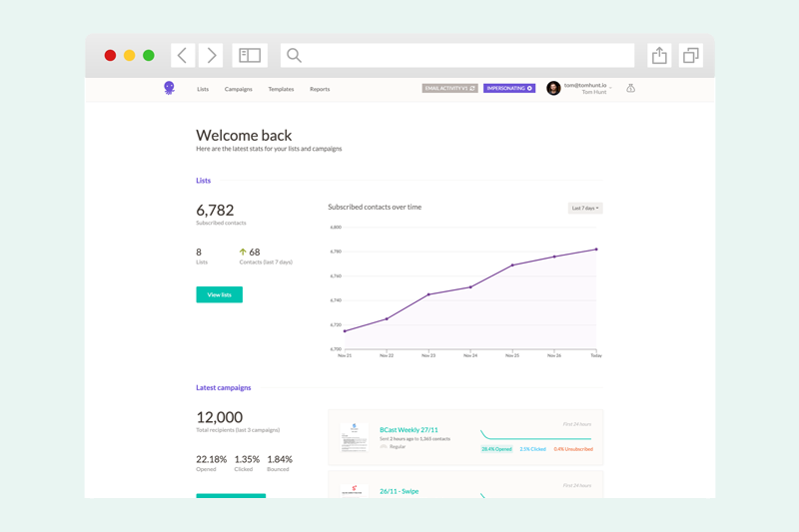Click in the browser address bar

457,55
